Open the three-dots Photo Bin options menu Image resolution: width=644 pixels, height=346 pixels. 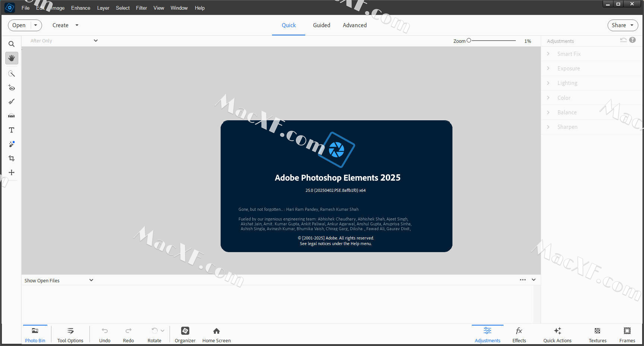point(523,280)
